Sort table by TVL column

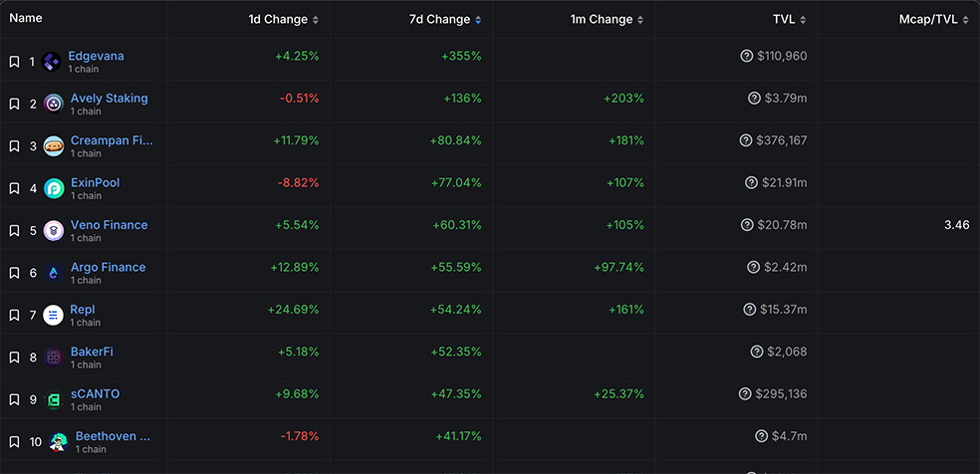click(x=790, y=20)
